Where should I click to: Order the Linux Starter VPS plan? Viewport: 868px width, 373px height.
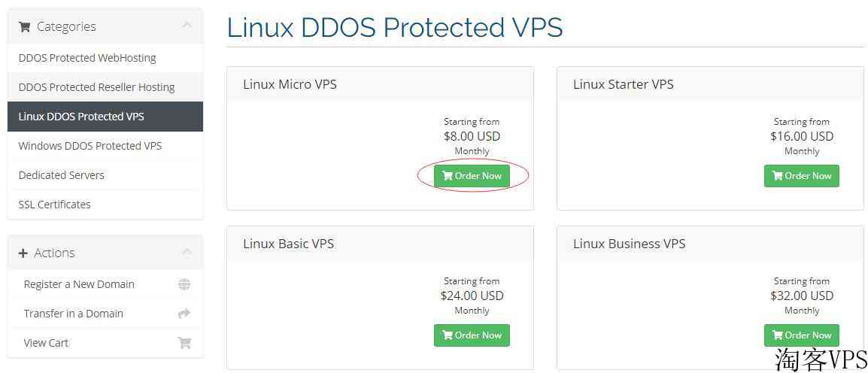click(802, 176)
